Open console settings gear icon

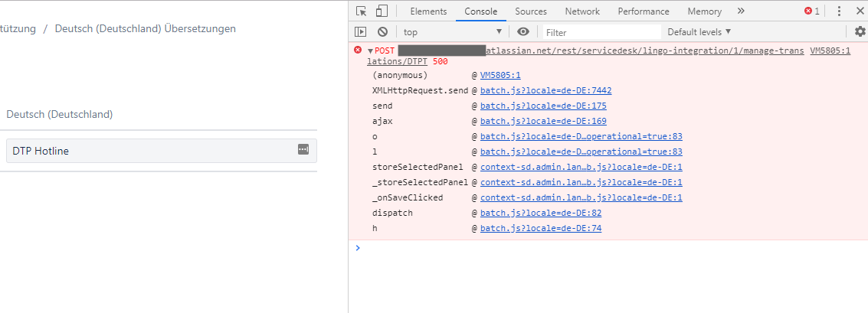860,31
